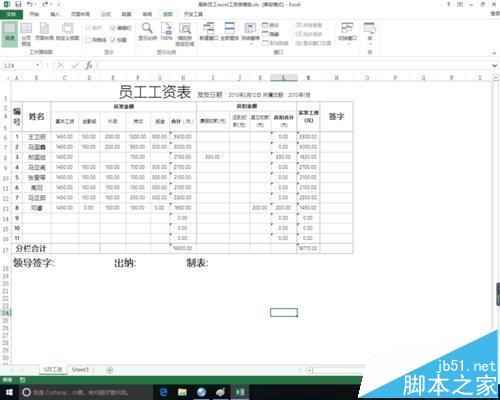The image size is (500, 400).
Task: Click the 签字 header cell
Action: click(336, 116)
